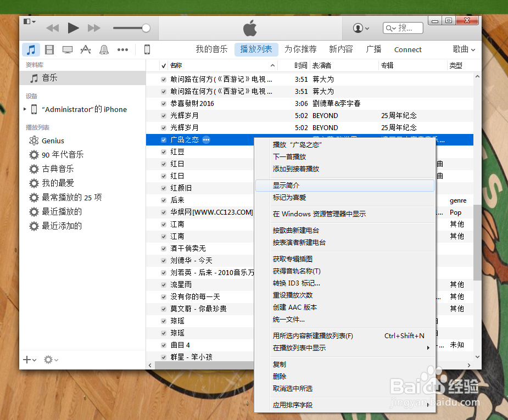Screen dimensions: 508x420
Task: Open the Music library icon
Action: pyautogui.click(x=31, y=49)
